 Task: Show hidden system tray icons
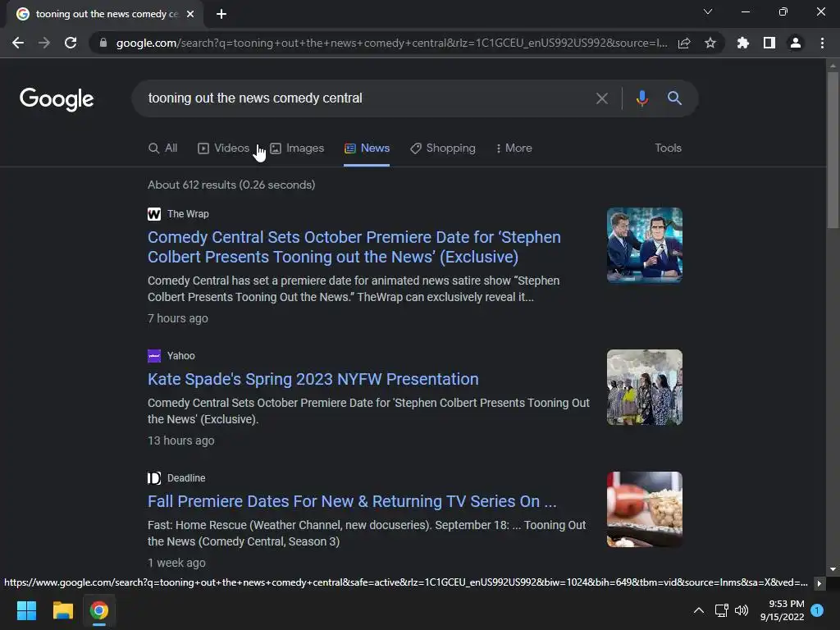click(x=699, y=610)
